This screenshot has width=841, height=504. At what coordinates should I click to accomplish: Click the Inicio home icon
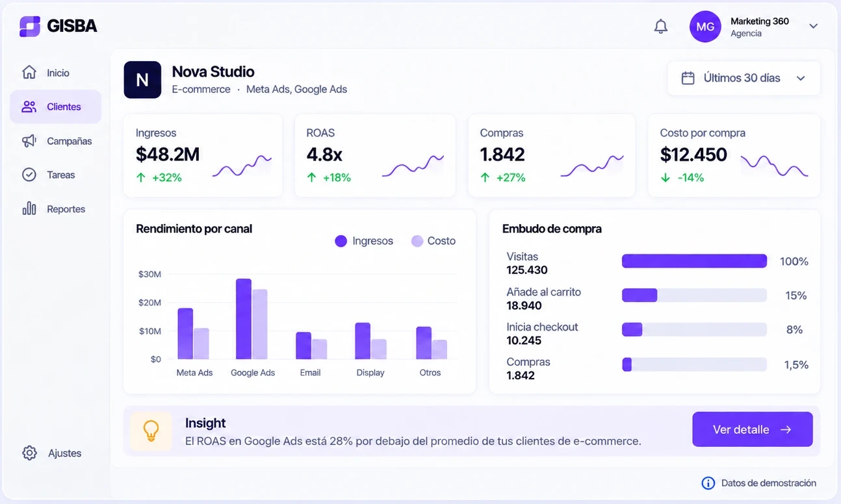[x=29, y=72]
